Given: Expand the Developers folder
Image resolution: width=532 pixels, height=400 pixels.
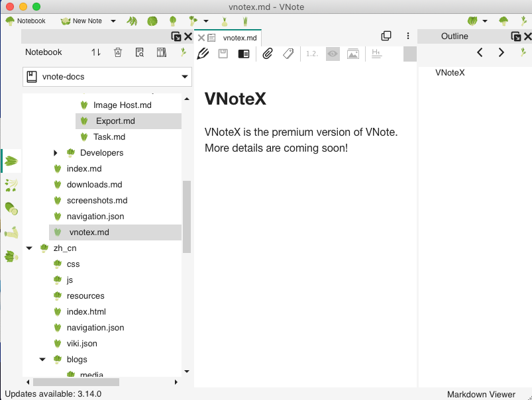Looking at the screenshot, I should pos(55,152).
